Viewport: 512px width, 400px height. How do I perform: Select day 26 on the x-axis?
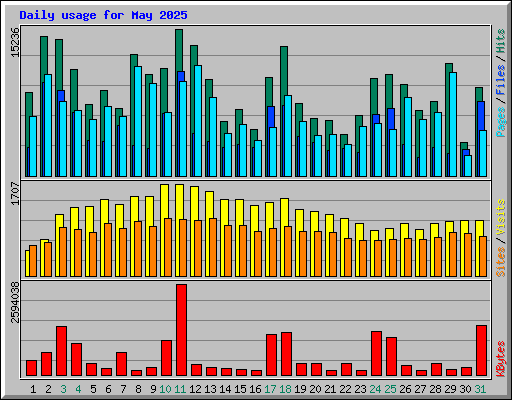point(405,389)
